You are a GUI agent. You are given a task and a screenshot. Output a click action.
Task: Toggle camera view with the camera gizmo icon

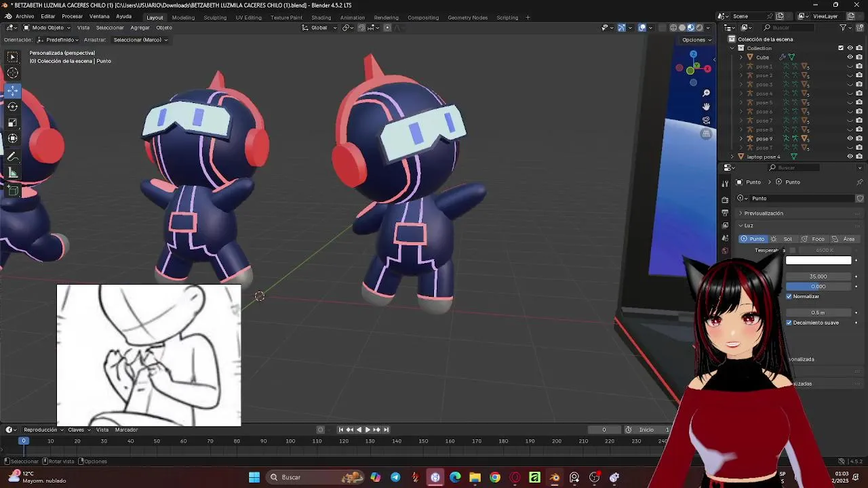tap(706, 120)
